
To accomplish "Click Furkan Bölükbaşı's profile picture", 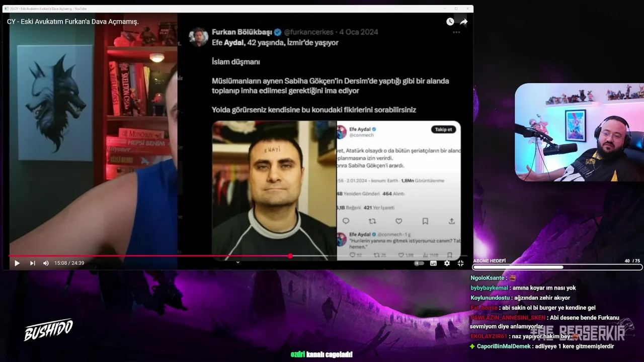I will [x=198, y=37].
